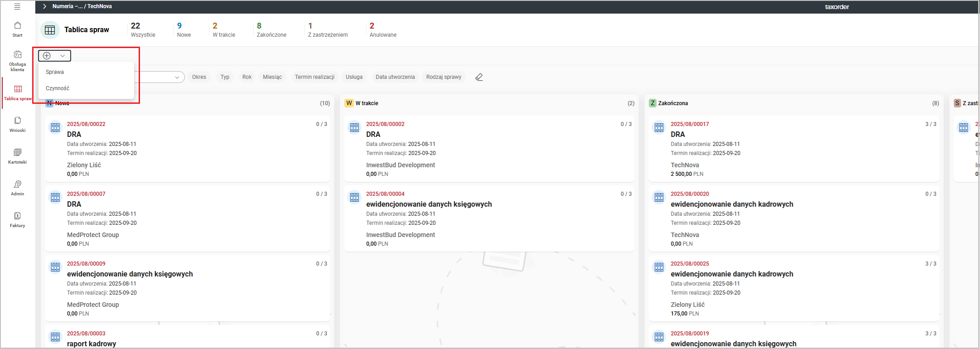
Task: Show Nowe cases counter
Action: click(183, 29)
